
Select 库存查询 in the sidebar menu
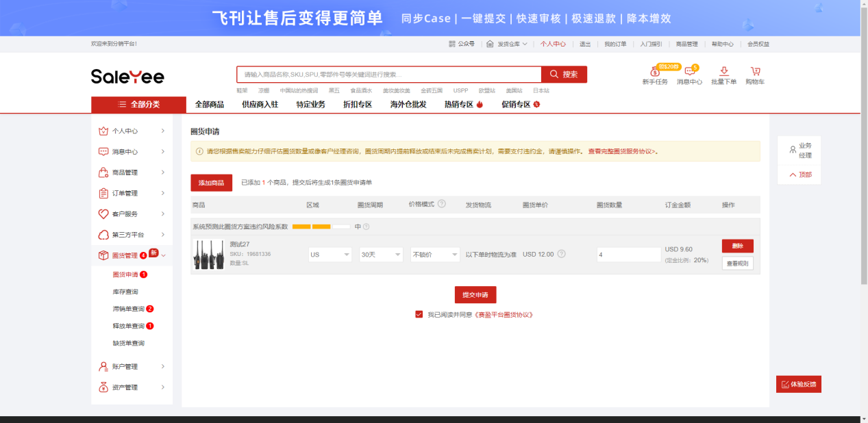[x=125, y=292]
